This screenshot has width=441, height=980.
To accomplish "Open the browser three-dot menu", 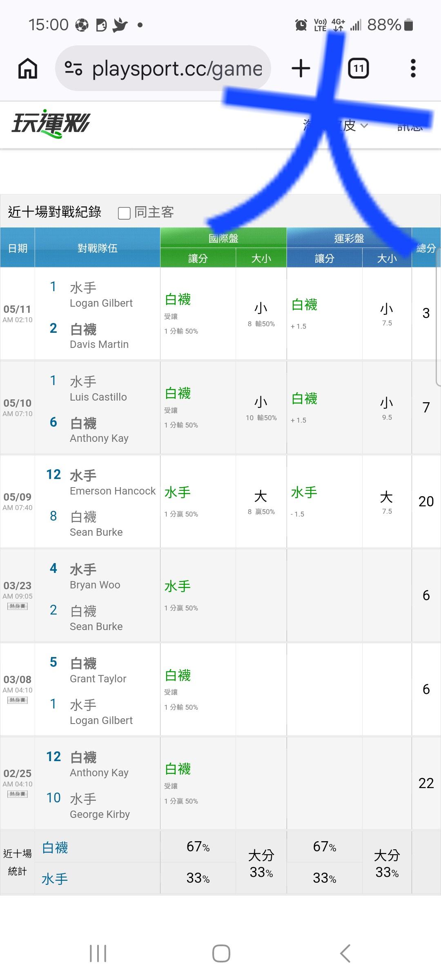I will pos(413,68).
